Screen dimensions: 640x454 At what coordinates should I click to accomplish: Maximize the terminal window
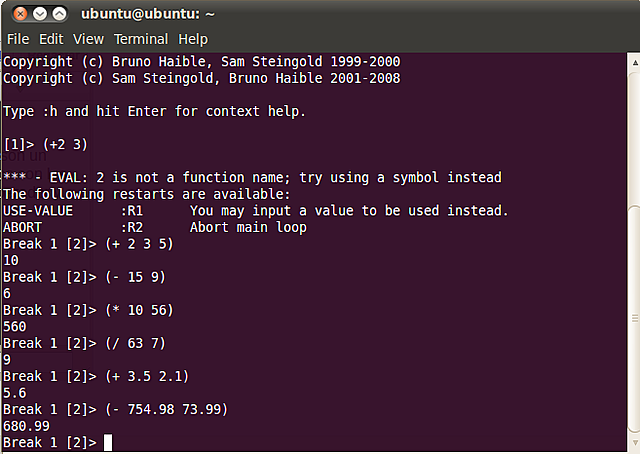click(59, 14)
